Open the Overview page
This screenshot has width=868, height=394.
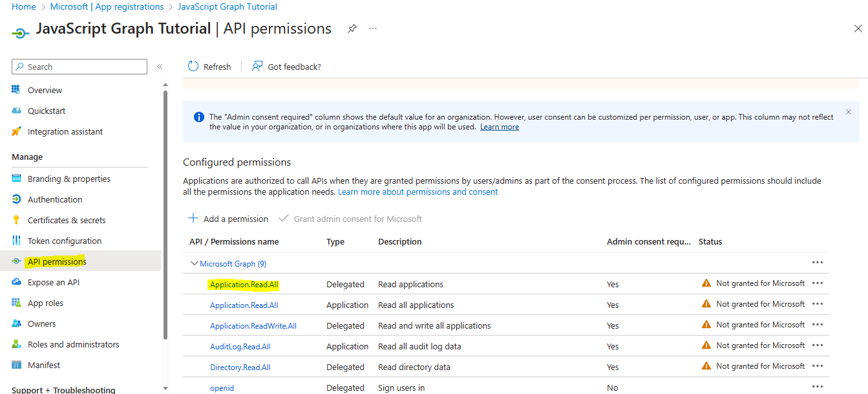(x=45, y=90)
